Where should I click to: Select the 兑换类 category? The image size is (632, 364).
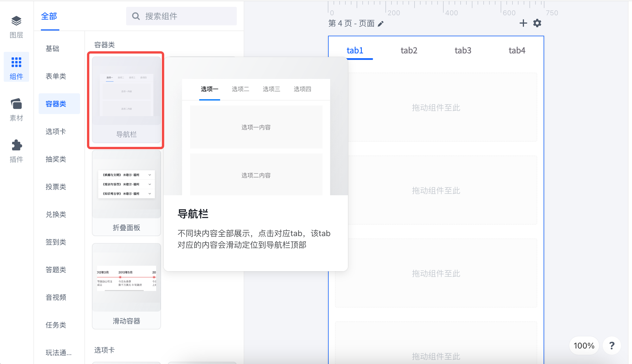(x=56, y=214)
